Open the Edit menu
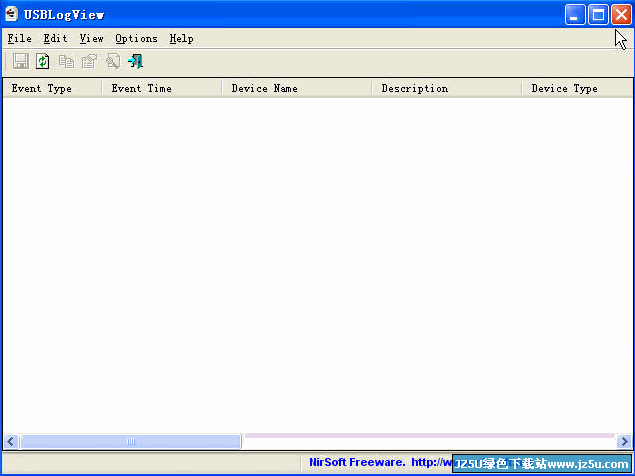Image resolution: width=635 pixels, height=476 pixels. click(55, 38)
